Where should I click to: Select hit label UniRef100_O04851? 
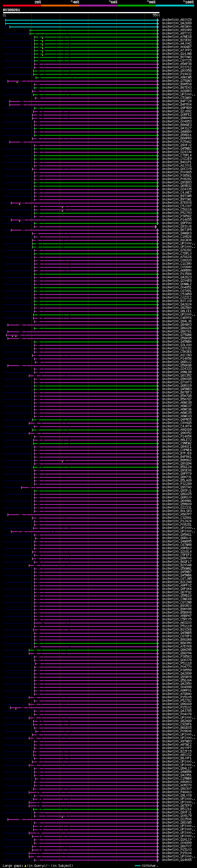[177, 287]
